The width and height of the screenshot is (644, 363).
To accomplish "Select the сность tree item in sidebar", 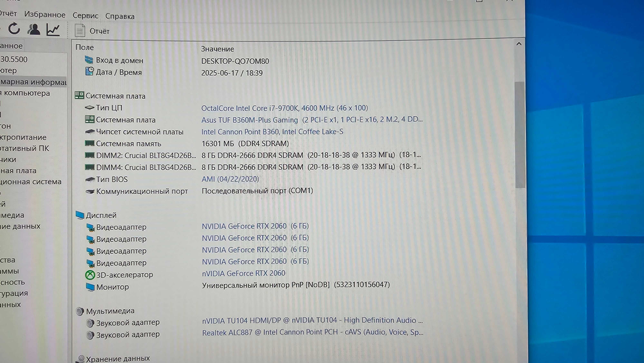I will (13, 282).
